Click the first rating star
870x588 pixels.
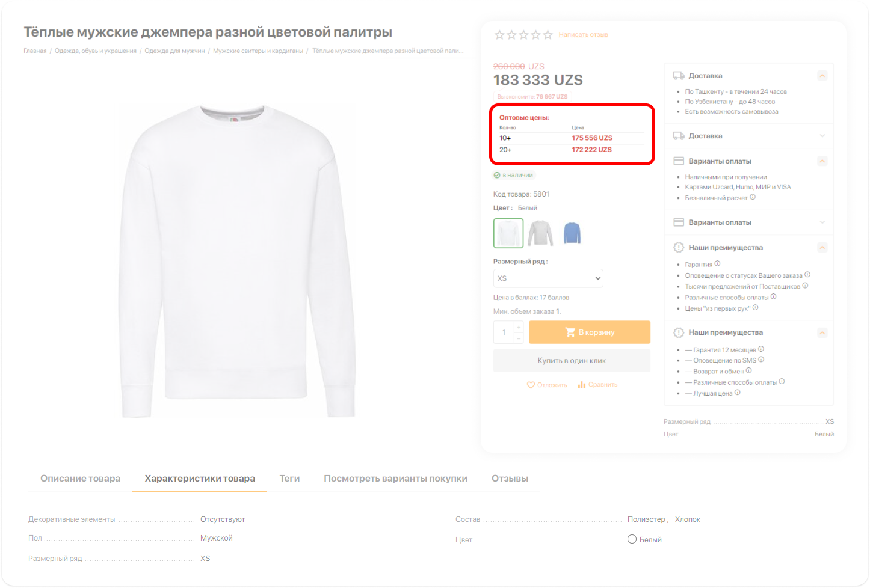(499, 35)
